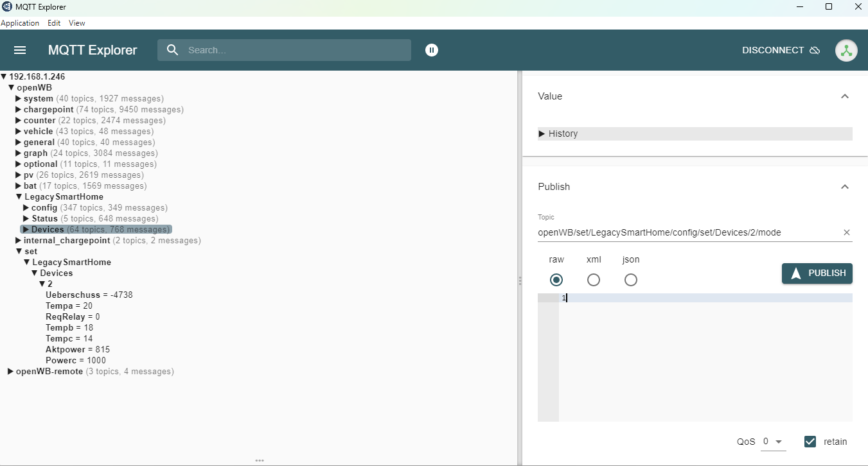The height and width of the screenshot is (466, 868).
Task: Select the raw payload format
Action: point(556,280)
